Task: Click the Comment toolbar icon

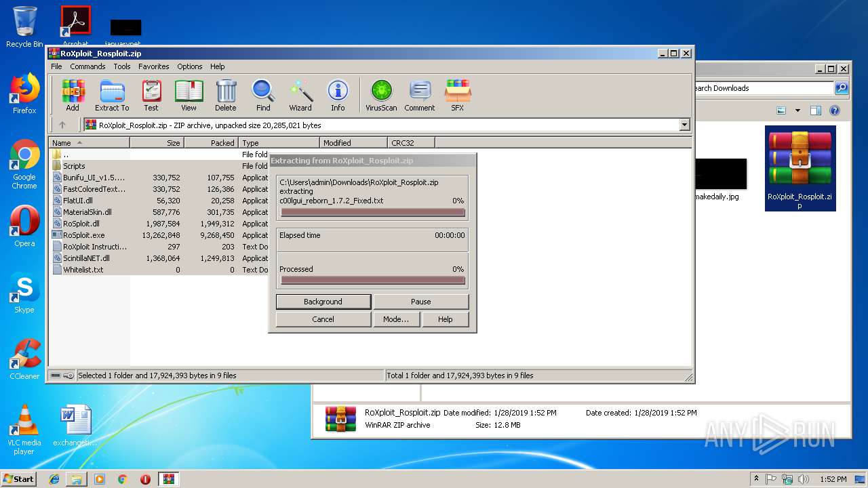Action: 420,95
